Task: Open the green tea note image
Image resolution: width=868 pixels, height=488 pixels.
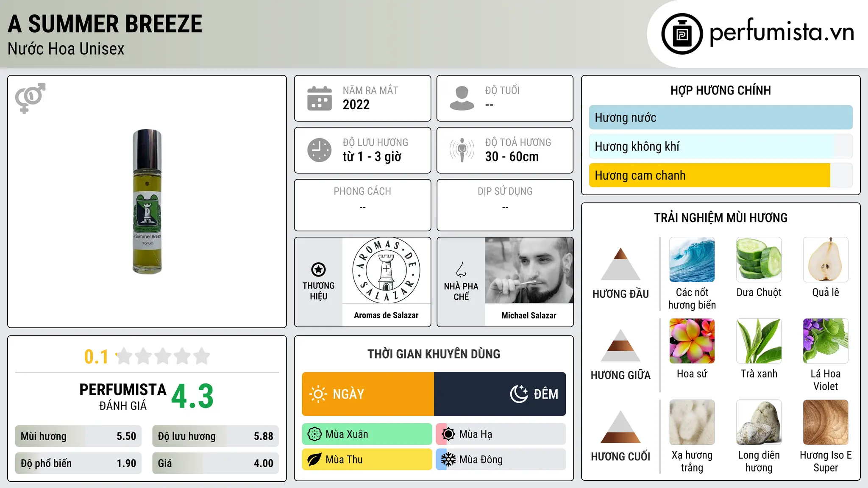Action: pos(759,341)
